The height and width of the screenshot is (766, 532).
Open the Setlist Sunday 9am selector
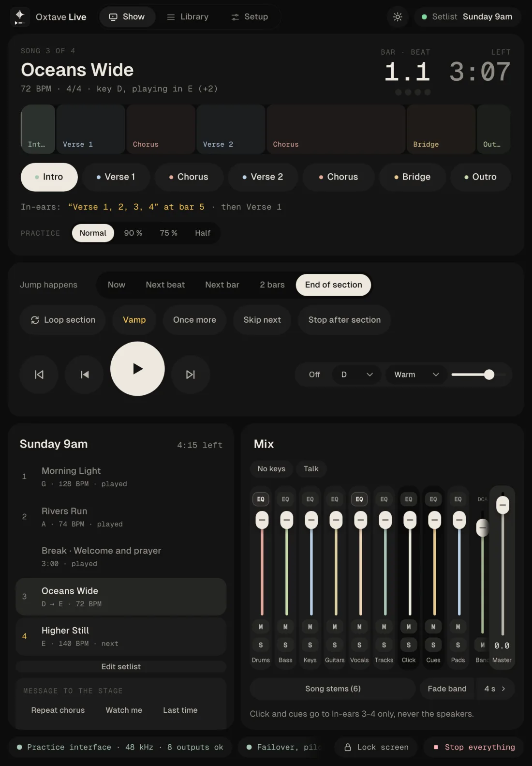point(467,17)
